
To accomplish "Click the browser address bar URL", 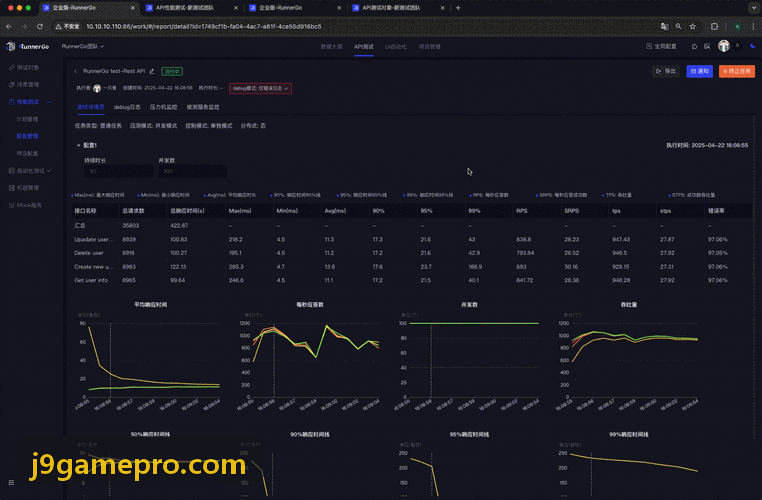I will 204,26.
